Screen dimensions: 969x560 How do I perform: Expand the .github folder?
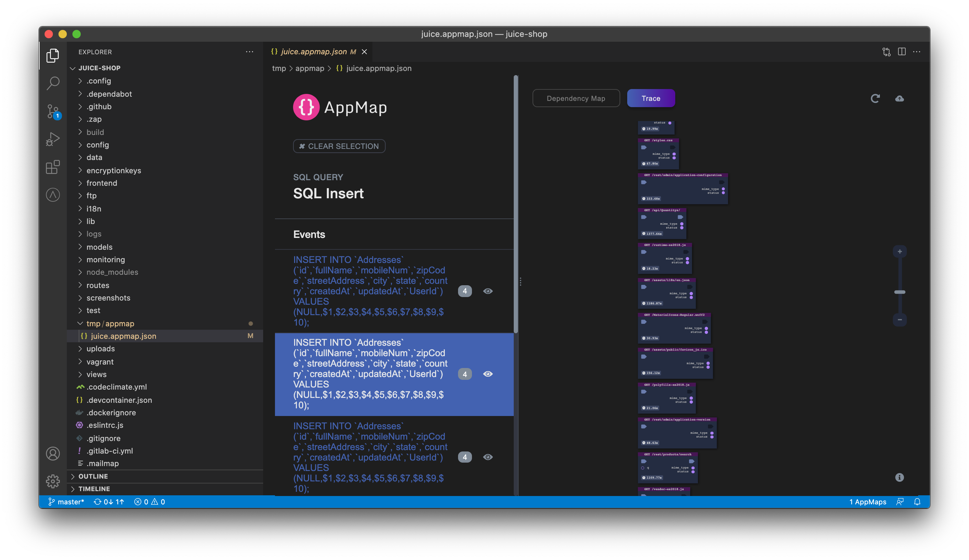pos(165,106)
